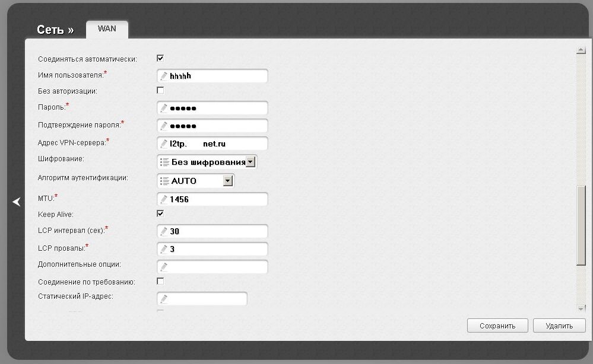Click pencil icon in username field

[164, 76]
